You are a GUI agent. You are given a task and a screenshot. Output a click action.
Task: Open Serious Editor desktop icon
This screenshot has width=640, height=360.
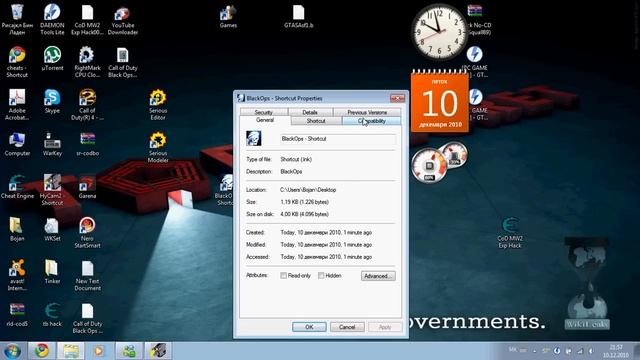158,104
